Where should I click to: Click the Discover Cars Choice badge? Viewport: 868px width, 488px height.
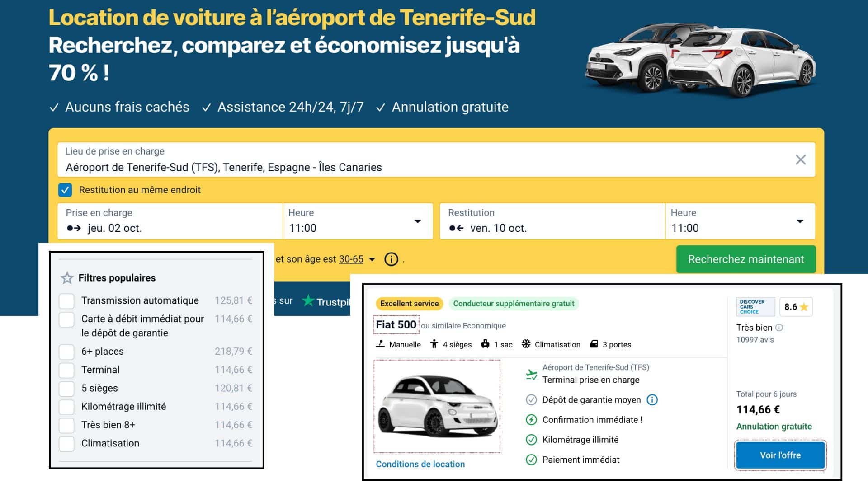coord(755,307)
